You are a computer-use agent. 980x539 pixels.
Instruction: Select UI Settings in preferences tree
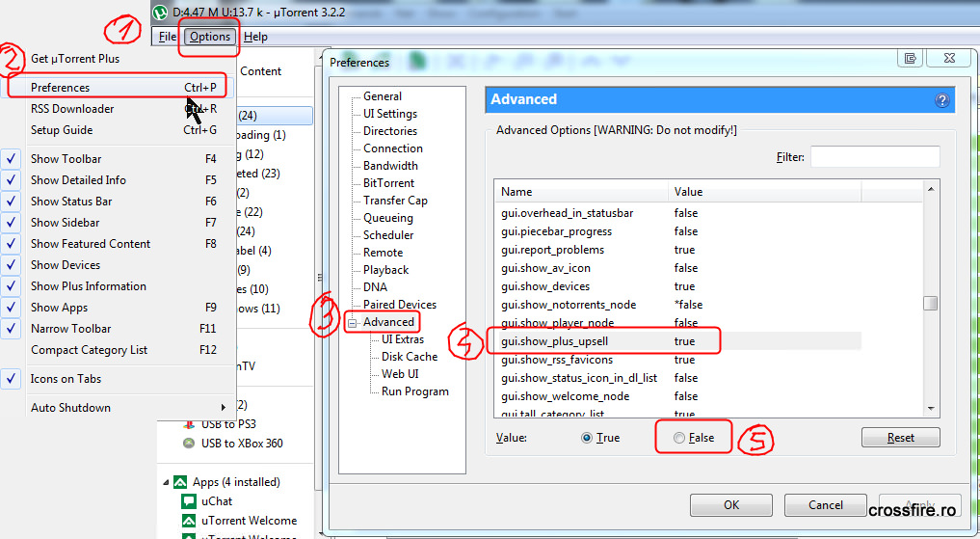pyautogui.click(x=390, y=114)
